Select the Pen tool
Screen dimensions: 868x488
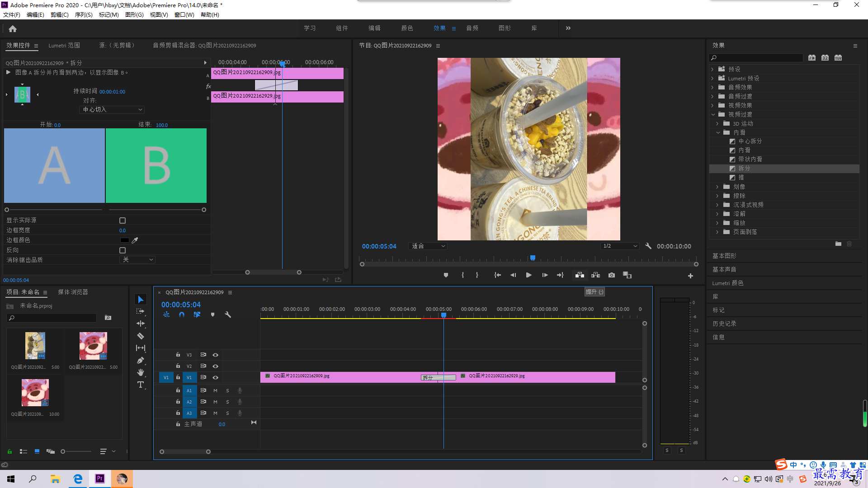click(x=141, y=360)
